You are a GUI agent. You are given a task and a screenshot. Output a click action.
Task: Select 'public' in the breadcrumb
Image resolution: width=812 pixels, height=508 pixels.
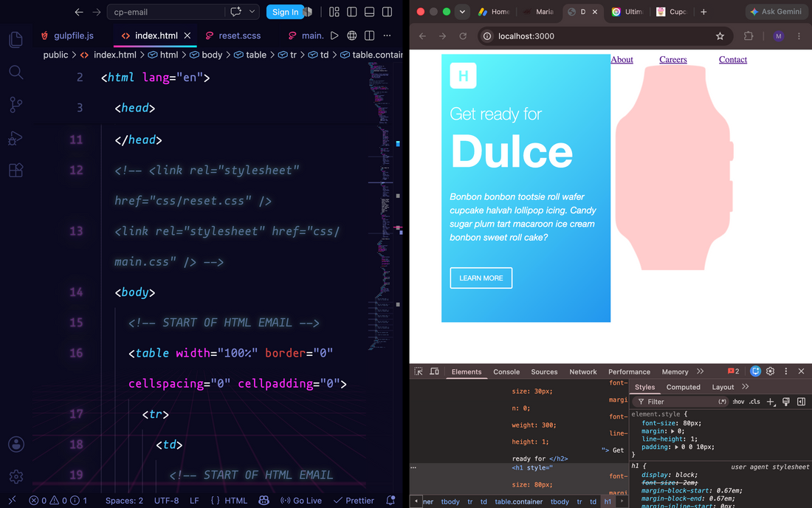coord(55,55)
